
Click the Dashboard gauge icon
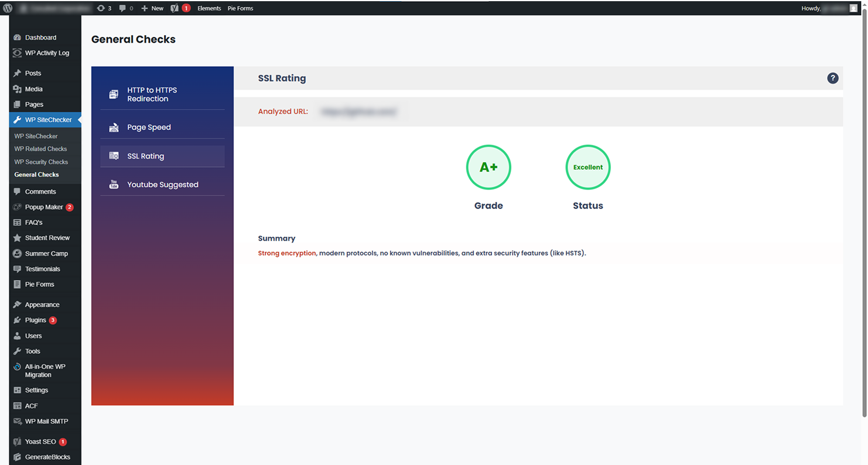coord(17,37)
